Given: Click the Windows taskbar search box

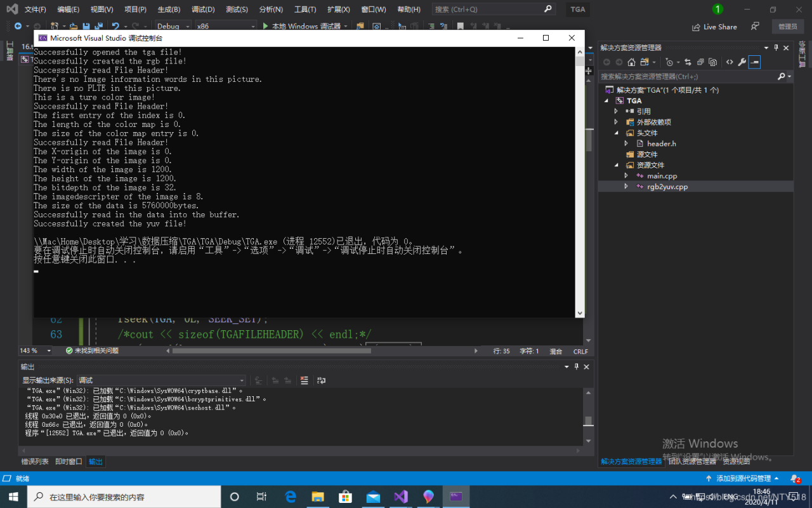Looking at the screenshot, I should pyautogui.click(x=124, y=497).
